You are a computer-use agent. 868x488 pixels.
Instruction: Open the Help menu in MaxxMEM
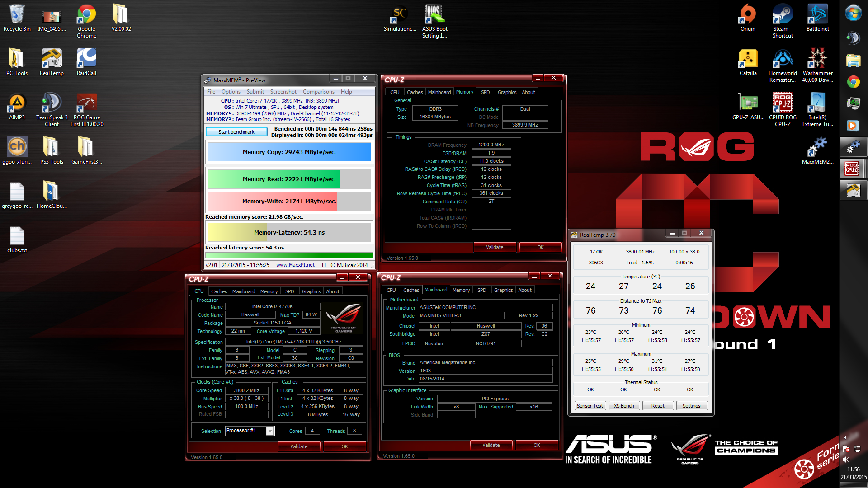click(x=346, y=92)
